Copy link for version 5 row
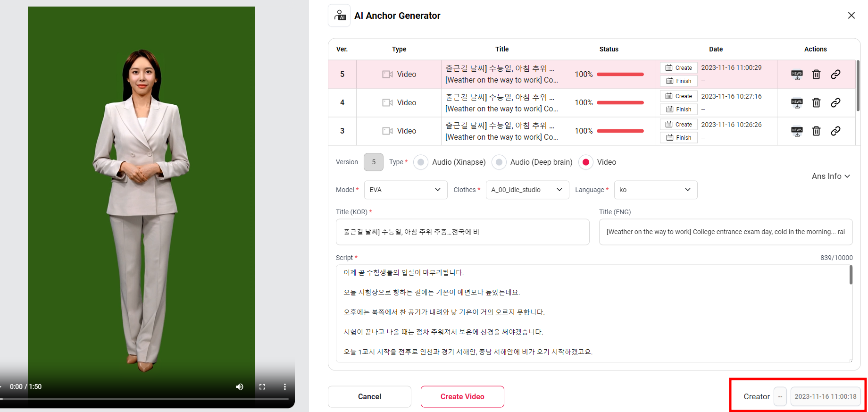 (x=835, y=75)
